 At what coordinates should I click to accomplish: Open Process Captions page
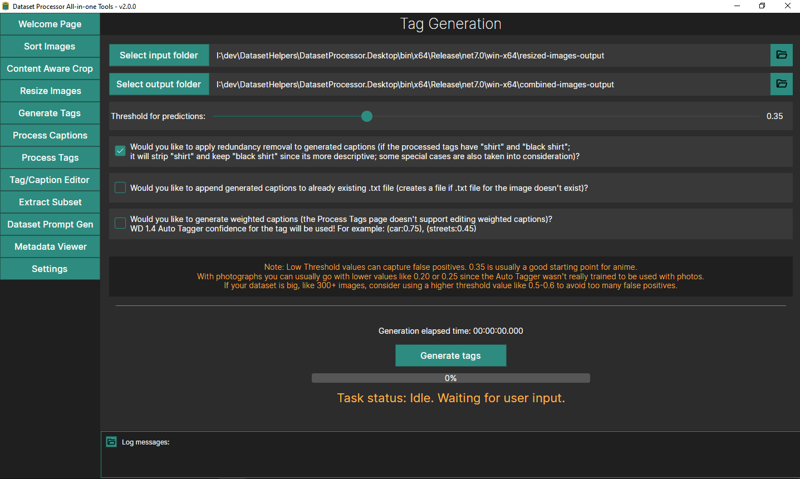point(50,135)
